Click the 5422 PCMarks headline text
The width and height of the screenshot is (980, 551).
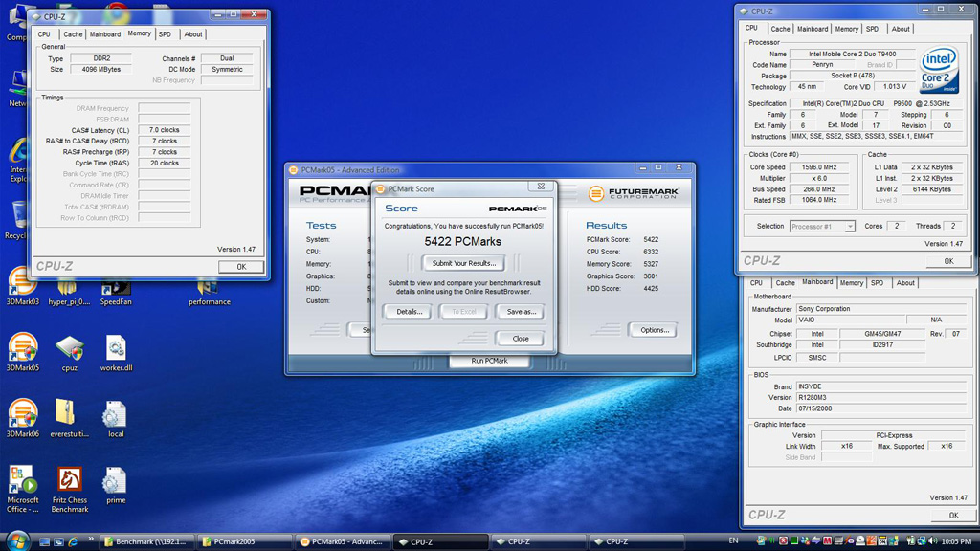point(462,241)
